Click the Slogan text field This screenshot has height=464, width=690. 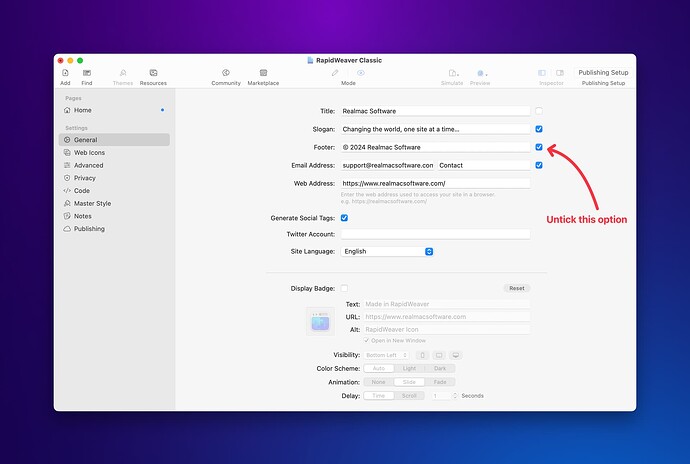point(435,129)
